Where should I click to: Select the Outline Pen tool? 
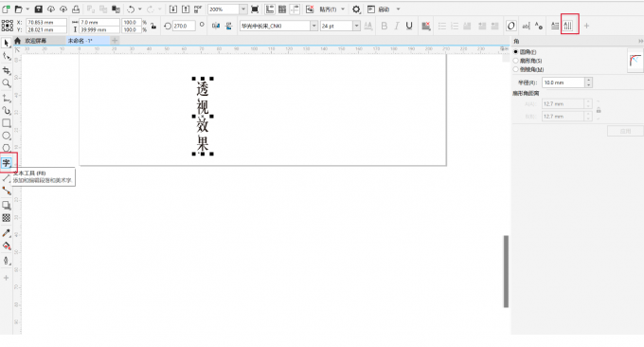pyautogui.click(x=7, y=260)
